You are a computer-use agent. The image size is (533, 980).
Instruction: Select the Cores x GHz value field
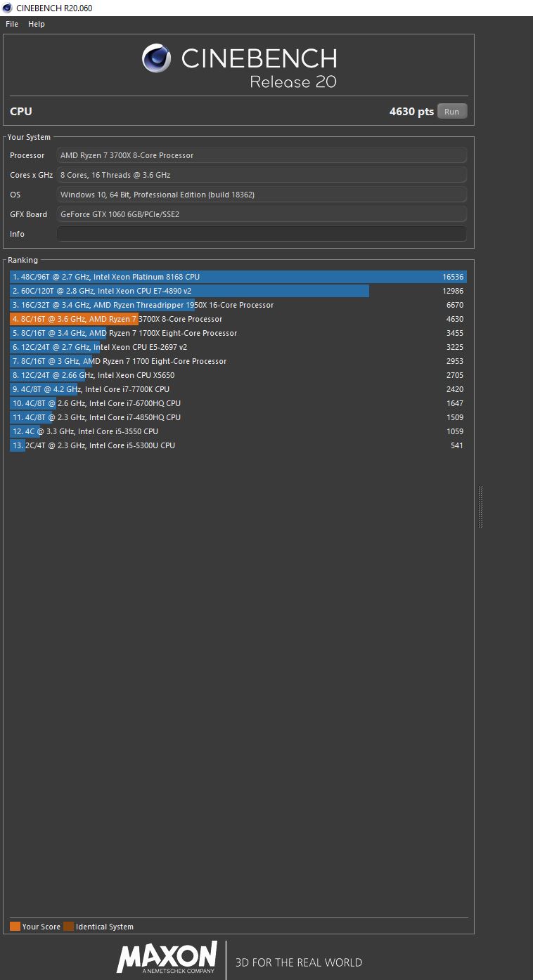[x=262, y=175]
